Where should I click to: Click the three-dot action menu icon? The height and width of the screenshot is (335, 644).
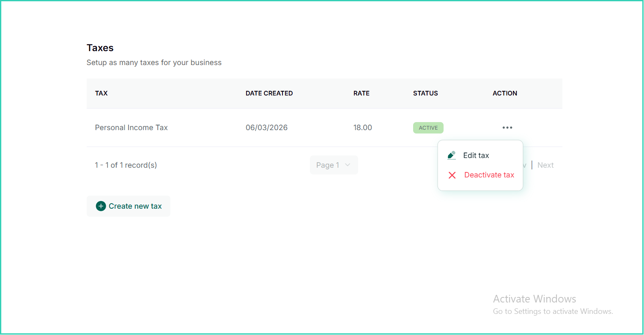pyautogui.click(x=507, y=128)
